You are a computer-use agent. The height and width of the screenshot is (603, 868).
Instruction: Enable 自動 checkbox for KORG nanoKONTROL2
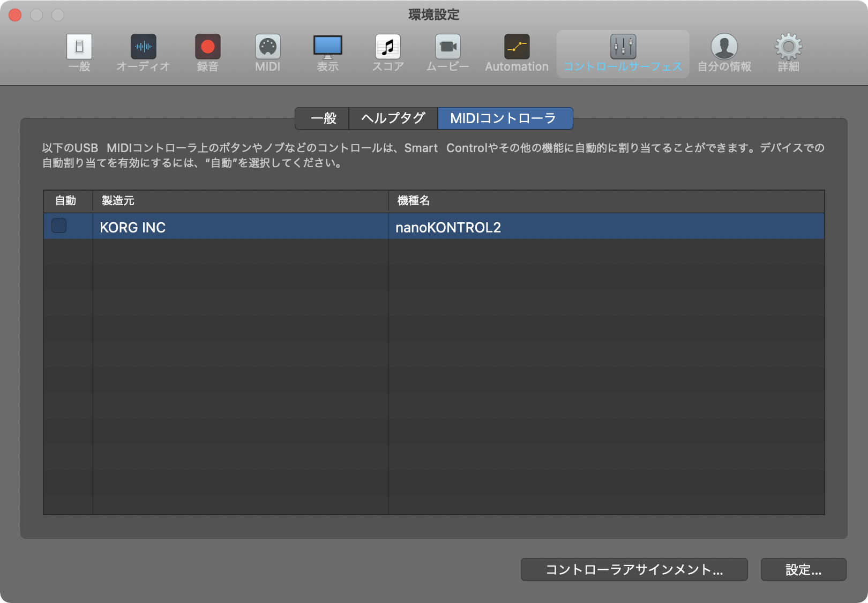(x=59, y=225)
